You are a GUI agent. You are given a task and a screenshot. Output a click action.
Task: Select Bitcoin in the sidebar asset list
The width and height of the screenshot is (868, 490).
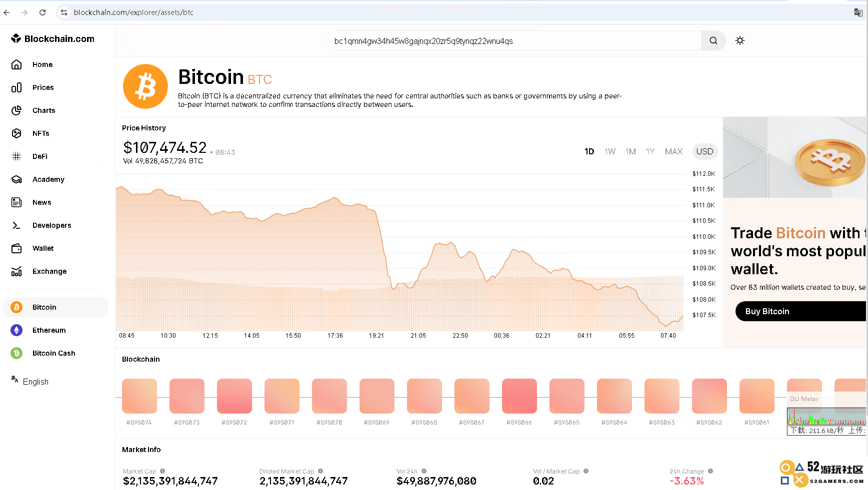pos(55,307)
